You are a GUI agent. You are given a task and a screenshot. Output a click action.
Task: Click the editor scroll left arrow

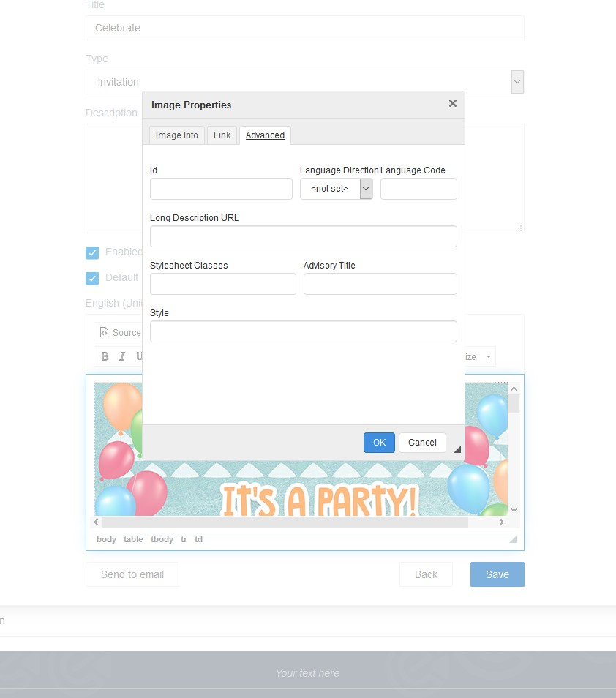(x=97, y=522)
